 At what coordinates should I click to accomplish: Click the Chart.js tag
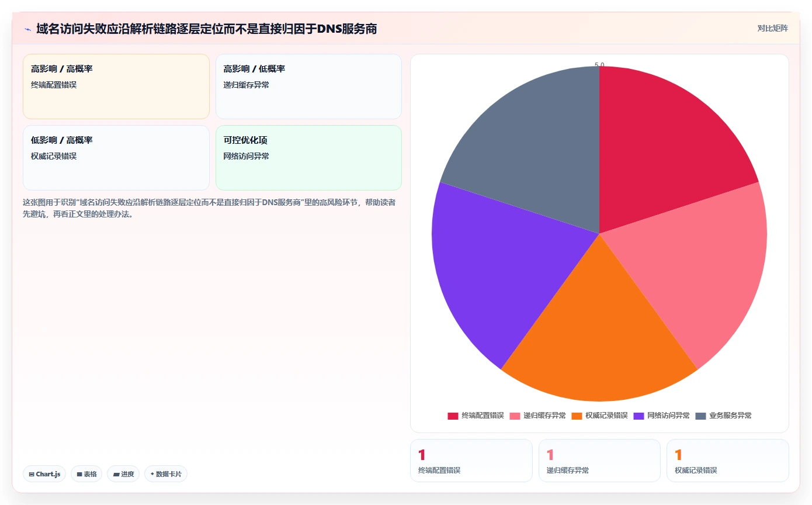[44, 474]
